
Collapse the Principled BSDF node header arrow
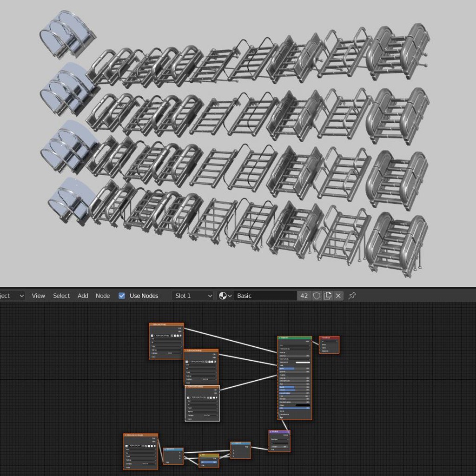pyautogui.click(x=279, y=337)
